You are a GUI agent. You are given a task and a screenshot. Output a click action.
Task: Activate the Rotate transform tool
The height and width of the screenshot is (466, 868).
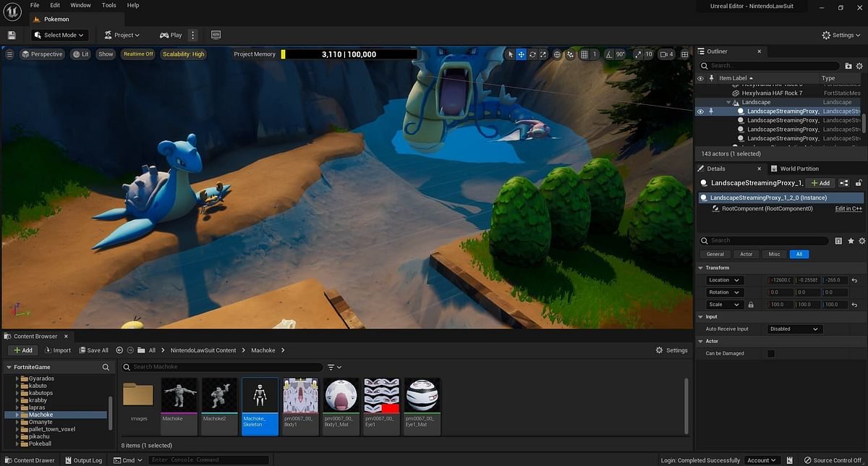coord(532,54)
